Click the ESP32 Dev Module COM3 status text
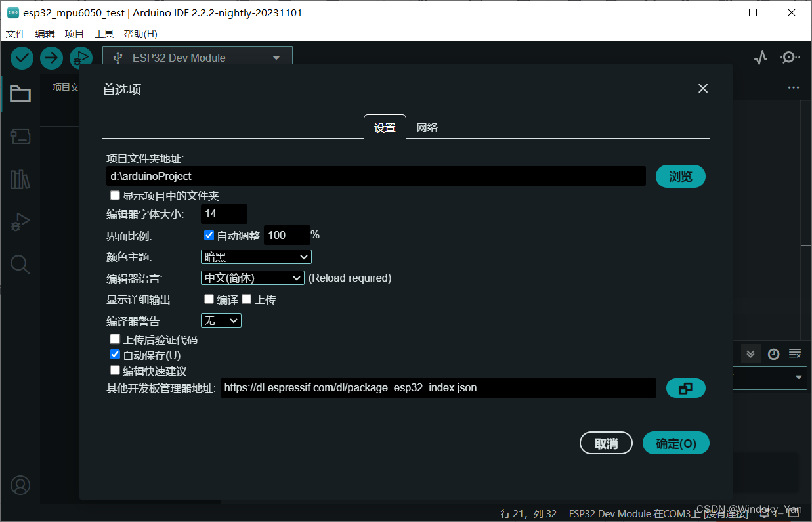Image resolution: width=812 pixels, height=522 pixels. click(658, 513)
